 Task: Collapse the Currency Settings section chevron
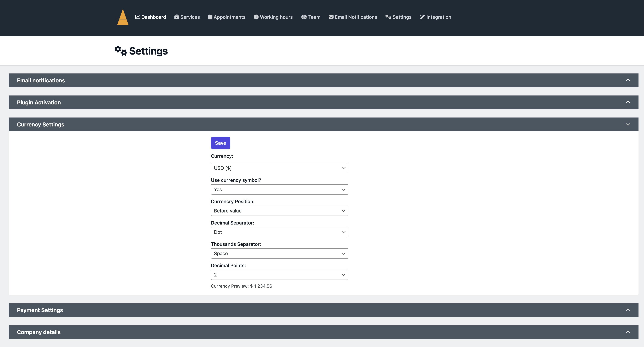[x=628, y=124]
